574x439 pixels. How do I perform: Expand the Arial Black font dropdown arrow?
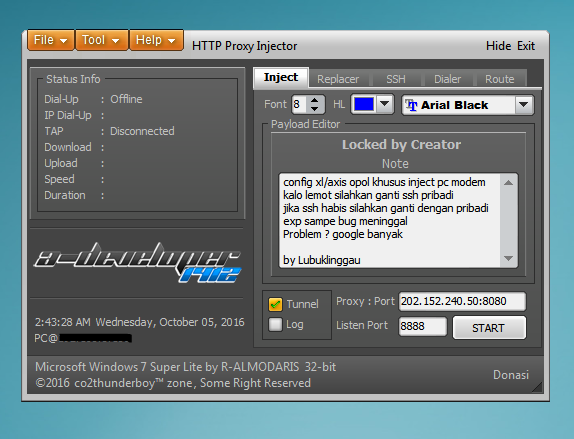pyautogui.click(x=523, y=105)
